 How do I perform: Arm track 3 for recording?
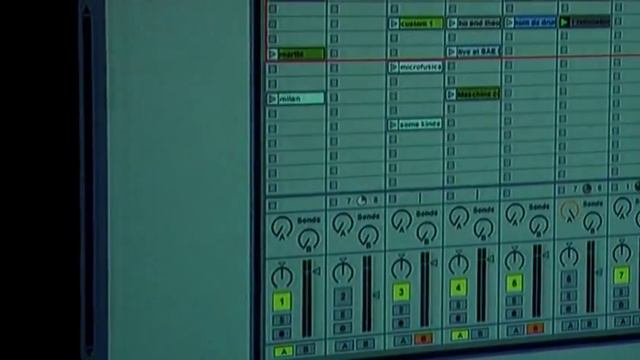pos(401,324)
